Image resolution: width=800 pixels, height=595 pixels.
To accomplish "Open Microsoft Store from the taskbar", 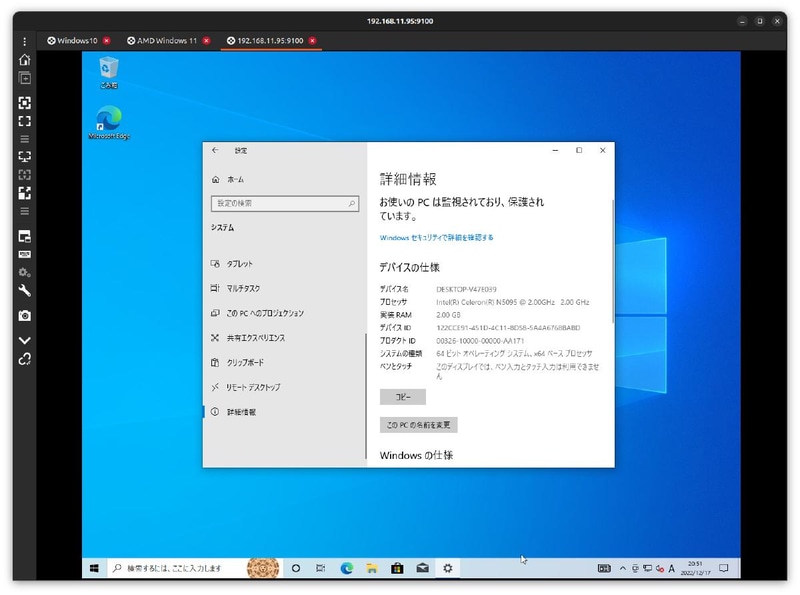I will click(x=396, y=565).
